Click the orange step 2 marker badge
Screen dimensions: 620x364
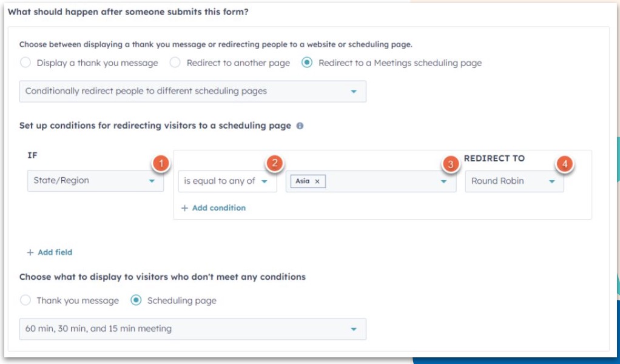[x=274, y=163]
